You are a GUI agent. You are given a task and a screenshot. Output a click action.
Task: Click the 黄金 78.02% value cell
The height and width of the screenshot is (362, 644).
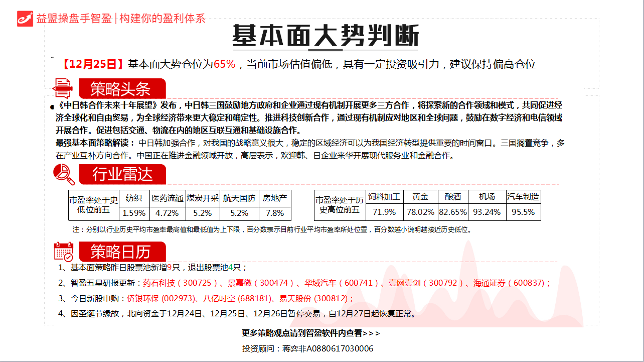click(420, 212)
